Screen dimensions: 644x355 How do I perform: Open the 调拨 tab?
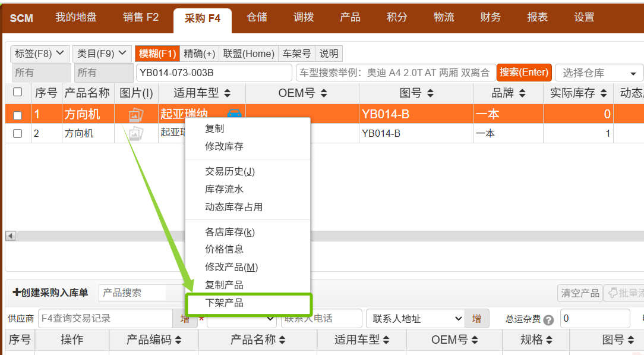tap(304, 17)
